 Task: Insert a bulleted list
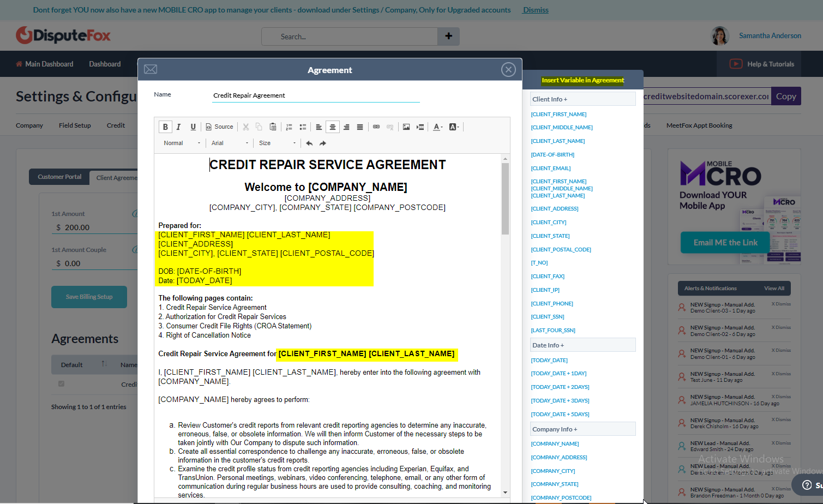(303, 127)
